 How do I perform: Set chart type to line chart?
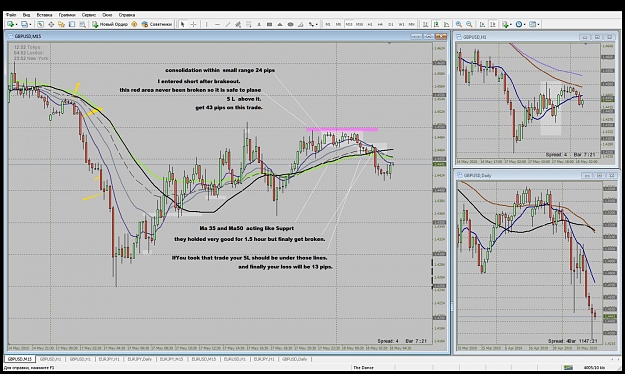[x=446, y=24]
